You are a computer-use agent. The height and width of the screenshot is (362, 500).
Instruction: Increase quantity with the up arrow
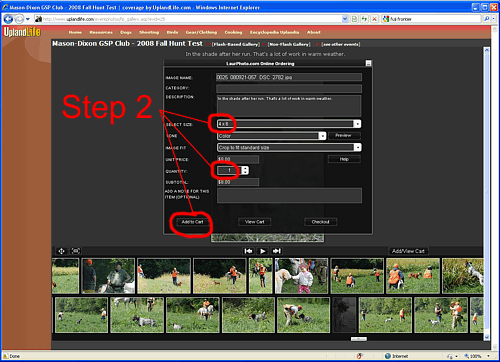coord(245,168)
